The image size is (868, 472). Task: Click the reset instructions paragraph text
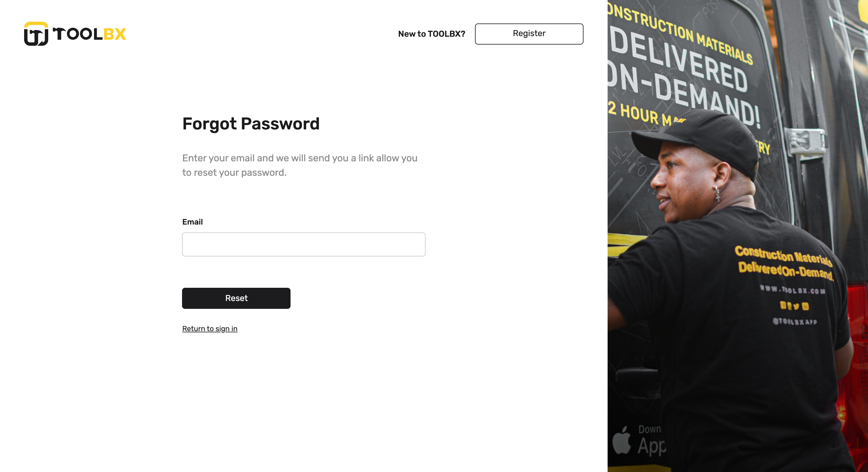300,165
